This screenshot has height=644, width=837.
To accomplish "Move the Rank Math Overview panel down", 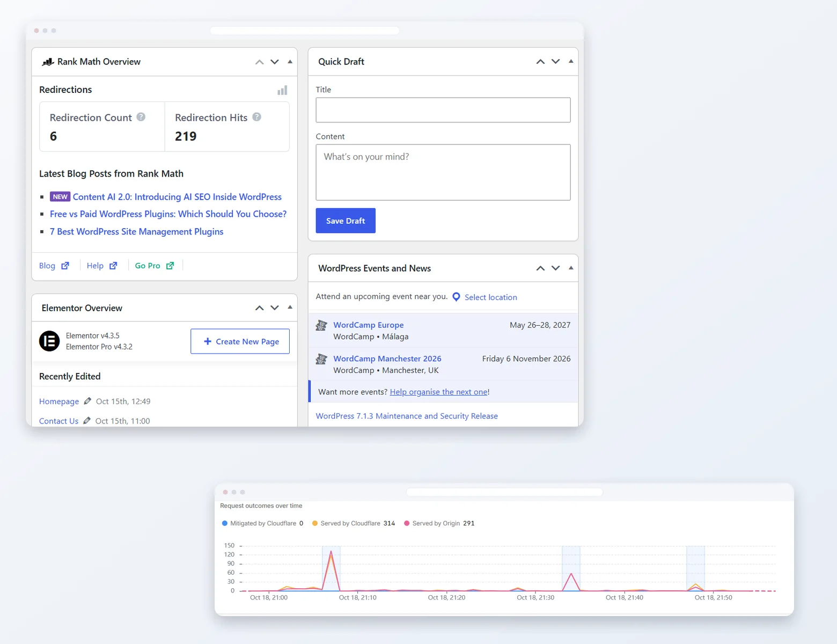I will tap(275, 62).
